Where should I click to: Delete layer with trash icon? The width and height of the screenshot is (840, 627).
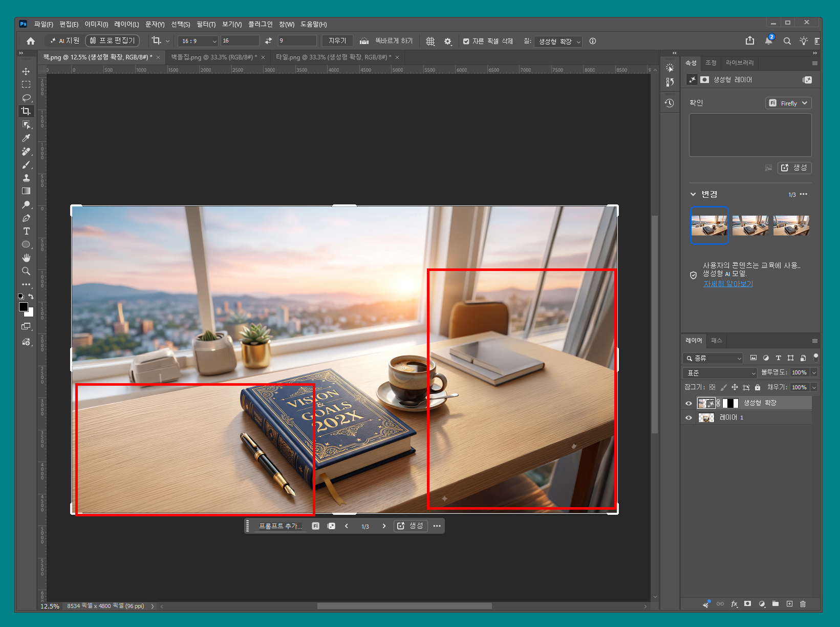pyautogui.click(x=803, y=604)
